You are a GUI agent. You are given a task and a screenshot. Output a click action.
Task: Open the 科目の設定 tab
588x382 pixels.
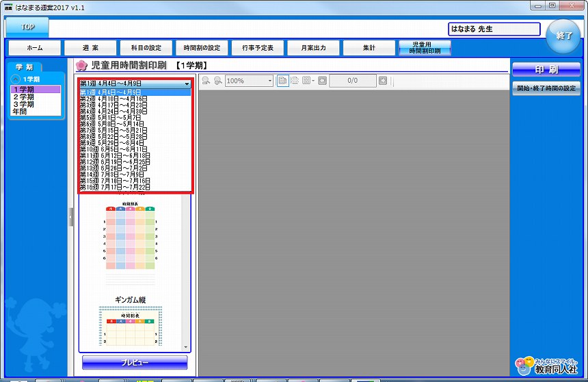coord(146,48)
